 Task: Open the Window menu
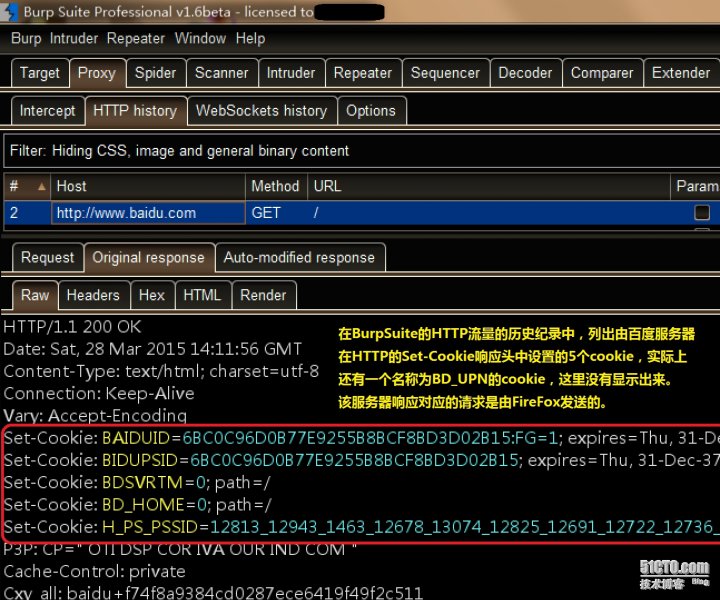click(200, 39)
